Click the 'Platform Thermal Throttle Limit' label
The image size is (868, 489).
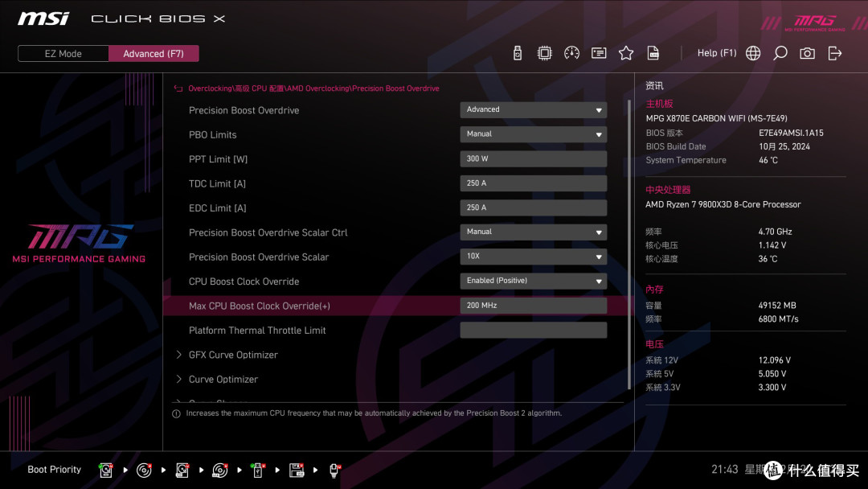tap(257, 331)
